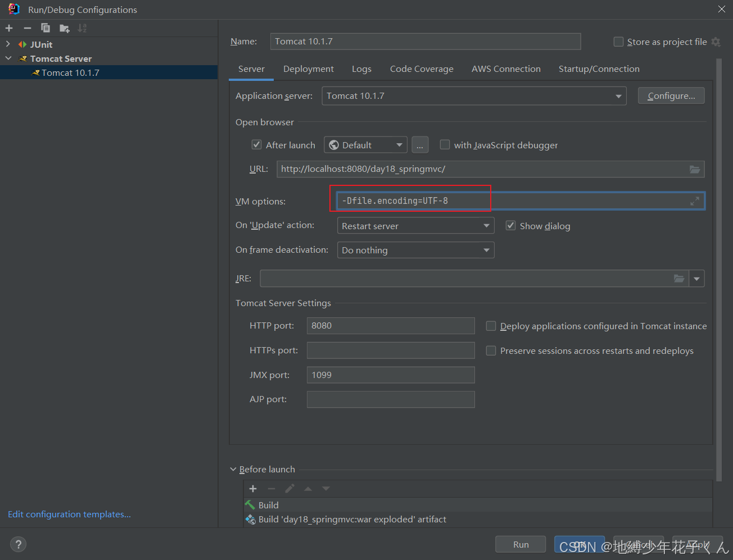Image resolution: width=733 pixels, height=560 pixels.
Task: Close the Run/Debug Configurations dialog
Action: coord(722,10)
